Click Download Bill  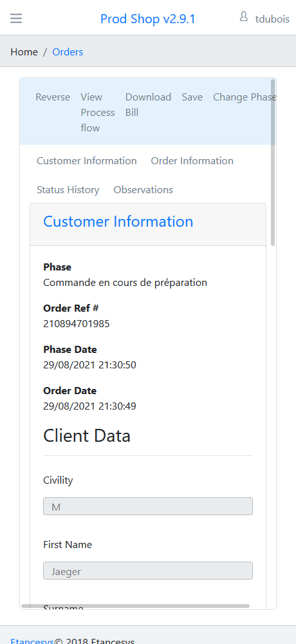pos(148,105)
